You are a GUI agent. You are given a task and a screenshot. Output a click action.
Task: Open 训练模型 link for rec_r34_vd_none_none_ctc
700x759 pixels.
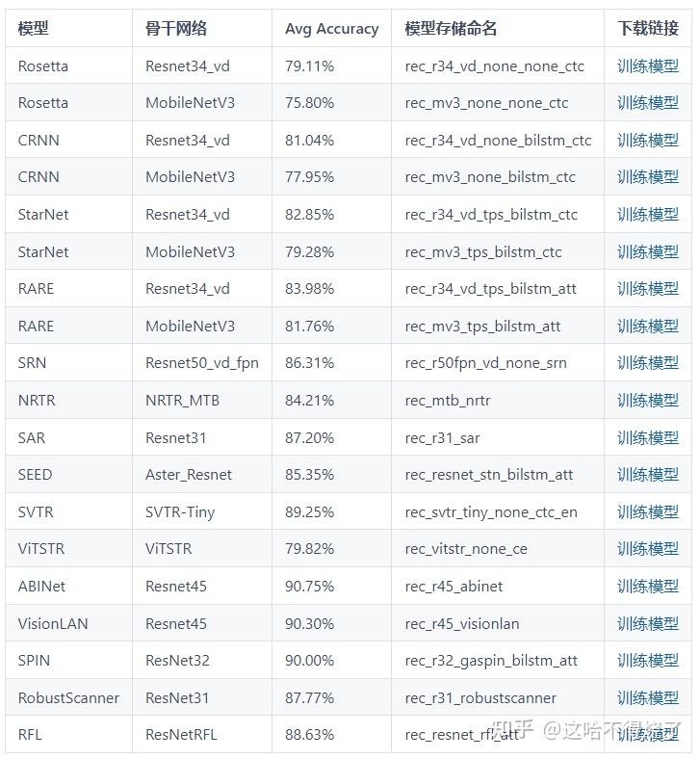pos(647,65)
